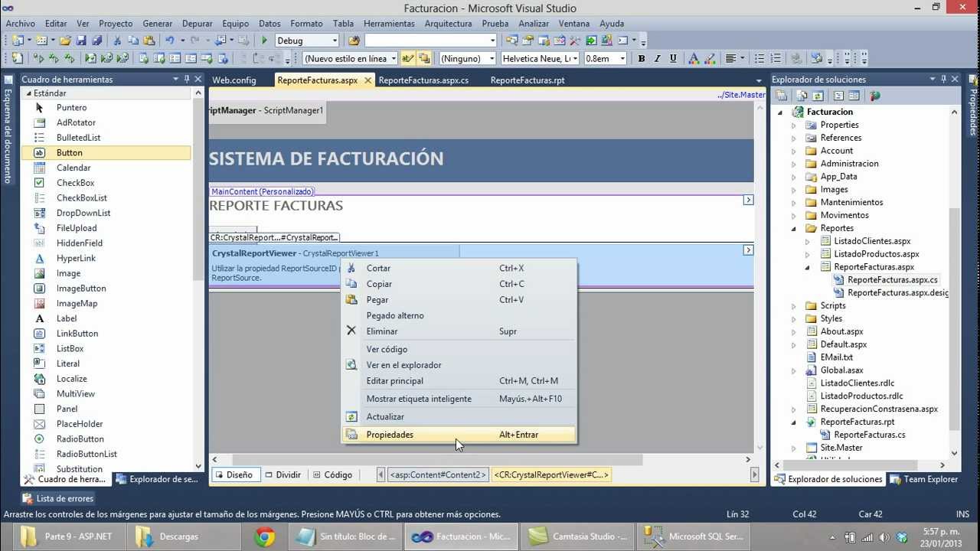Click the Copy toolbar icon
This screenshot has height=551, width=980.
(133, 41)
